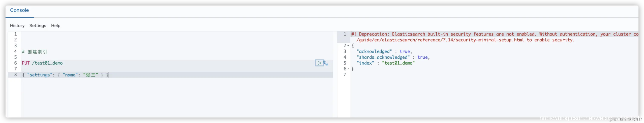
Task: Select line number 8 in editor gutter
Action: point(16,75)
